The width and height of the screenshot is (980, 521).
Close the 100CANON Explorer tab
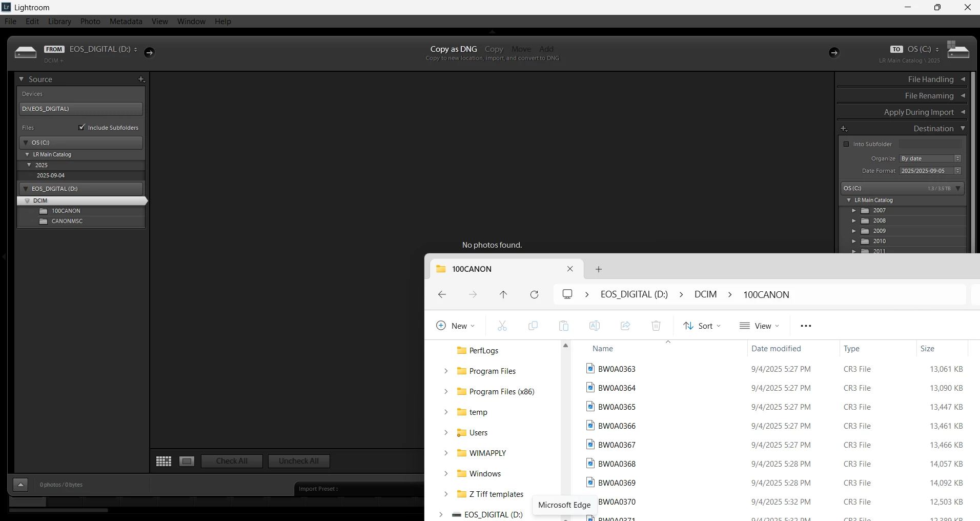(x=570, y=269)
